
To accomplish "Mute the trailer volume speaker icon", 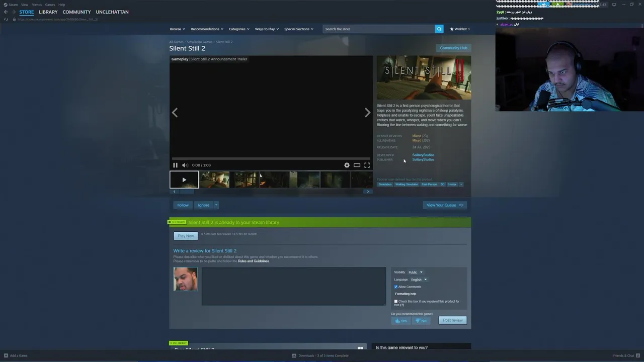I will tap(185, 165).
